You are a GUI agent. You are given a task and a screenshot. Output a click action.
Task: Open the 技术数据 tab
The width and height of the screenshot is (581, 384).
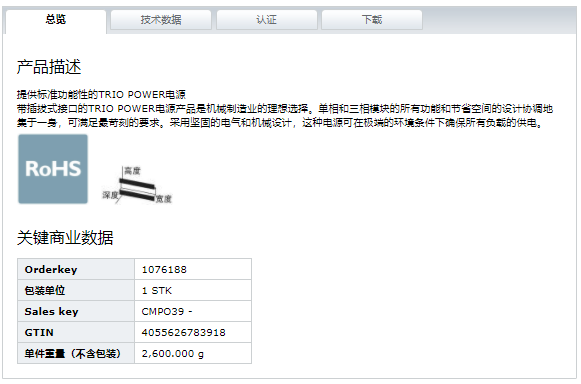pos(161,20)
